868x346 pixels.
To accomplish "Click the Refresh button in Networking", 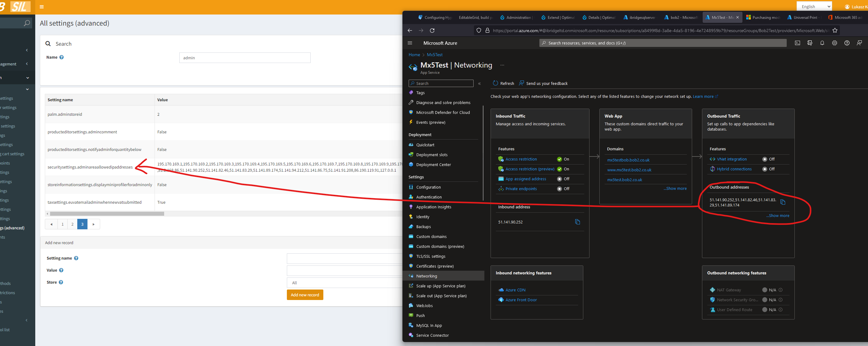I will point(504,83).
